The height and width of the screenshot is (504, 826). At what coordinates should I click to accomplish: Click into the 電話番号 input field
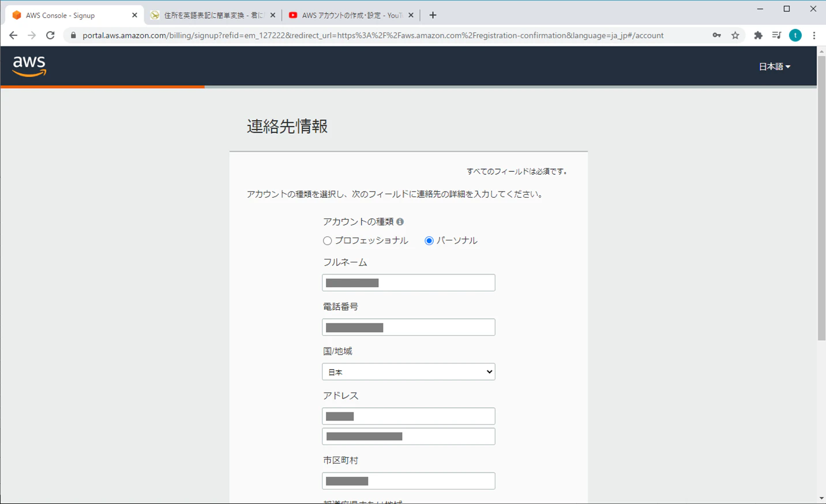[408, 327]
